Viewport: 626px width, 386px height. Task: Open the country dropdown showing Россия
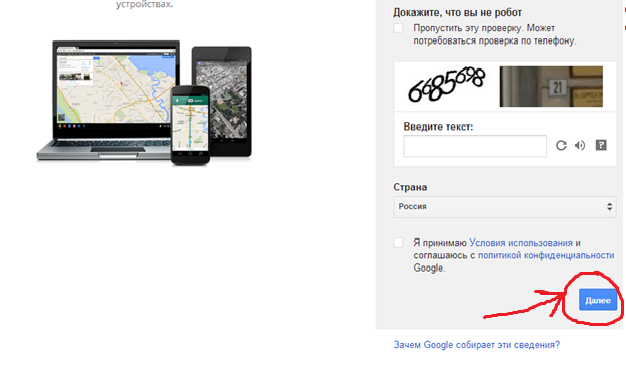point(505,206)
